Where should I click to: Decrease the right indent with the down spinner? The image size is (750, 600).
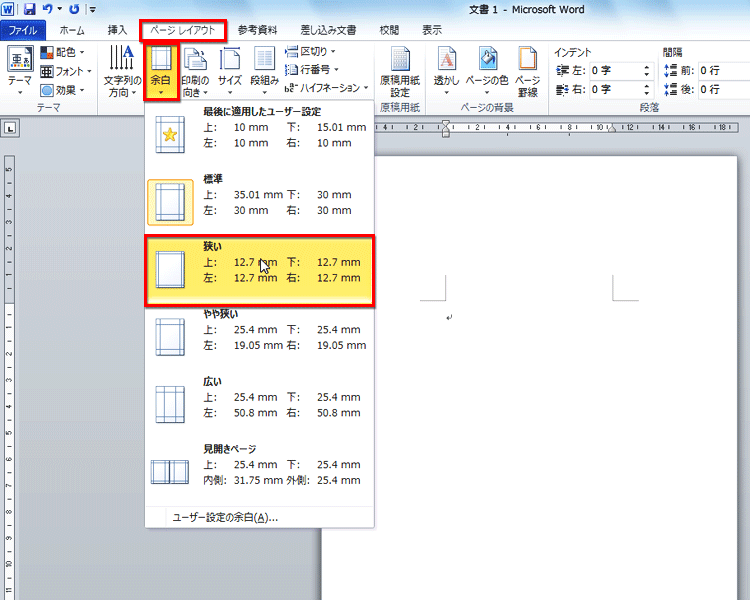coord(647,93)
